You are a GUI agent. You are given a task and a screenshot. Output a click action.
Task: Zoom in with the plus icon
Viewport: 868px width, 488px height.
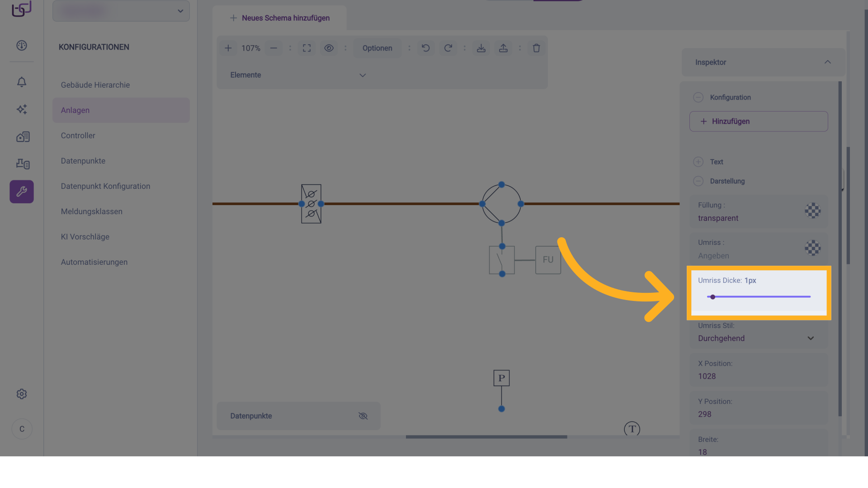pyautogui.click(x=228, y=48)
